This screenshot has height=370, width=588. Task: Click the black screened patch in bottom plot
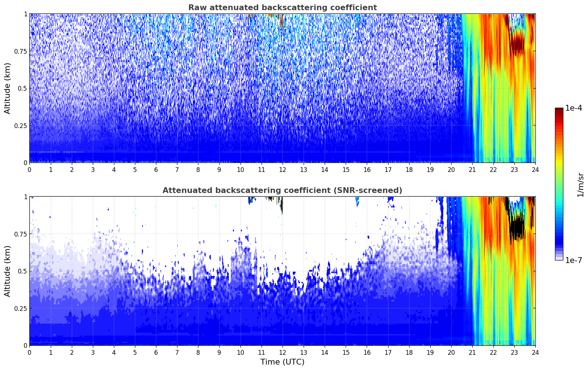coord(516,228)
